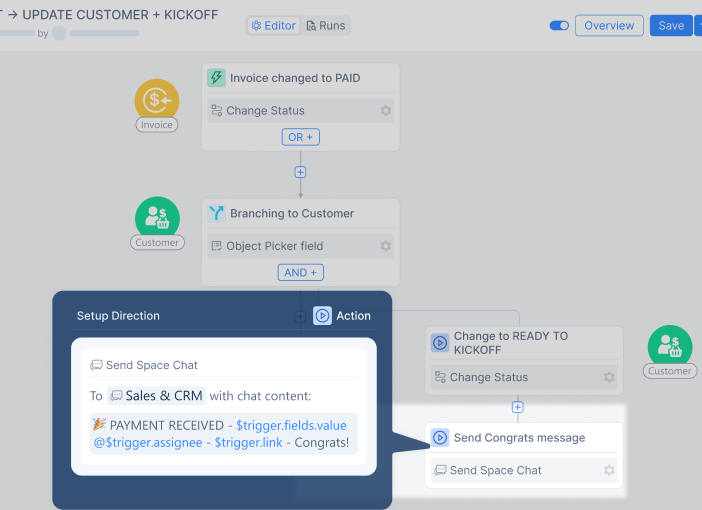Click the Invoice trigger lightning icon
The width and height of the screenshot is (702, 510).
(216, 78)
